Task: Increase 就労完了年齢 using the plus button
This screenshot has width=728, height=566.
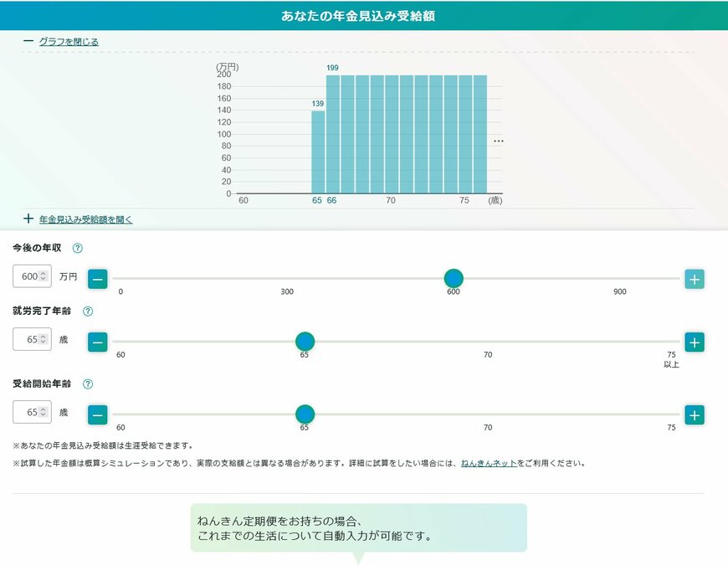Action: pyautogui.click(x=694, y=342)
